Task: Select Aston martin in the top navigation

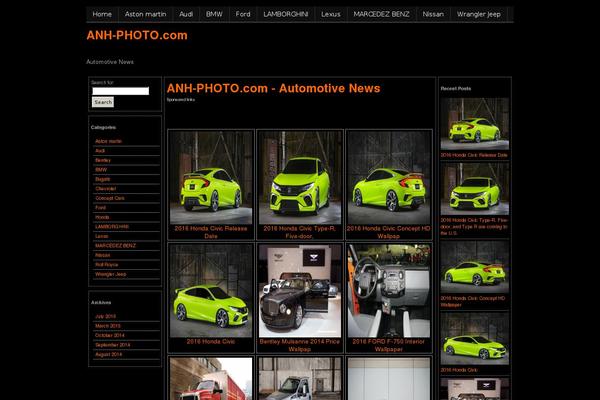Action: [x=145, y=14]
